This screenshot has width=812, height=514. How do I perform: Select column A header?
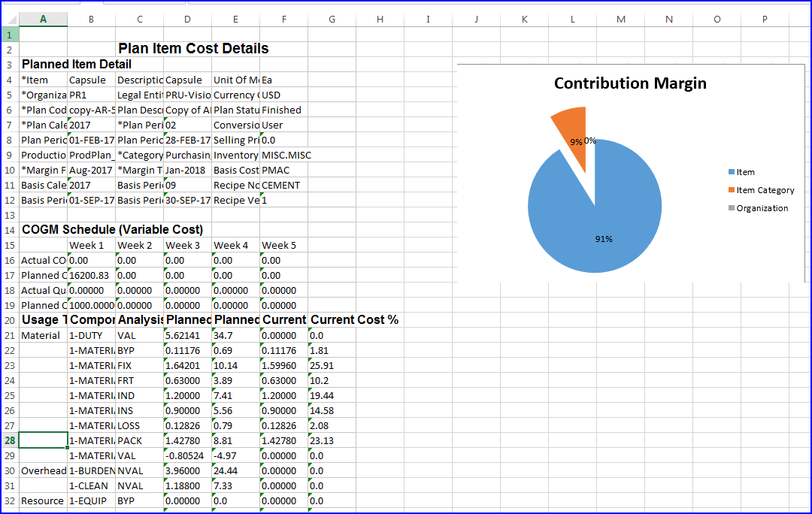pyautogui.click(x=43, y=19)
